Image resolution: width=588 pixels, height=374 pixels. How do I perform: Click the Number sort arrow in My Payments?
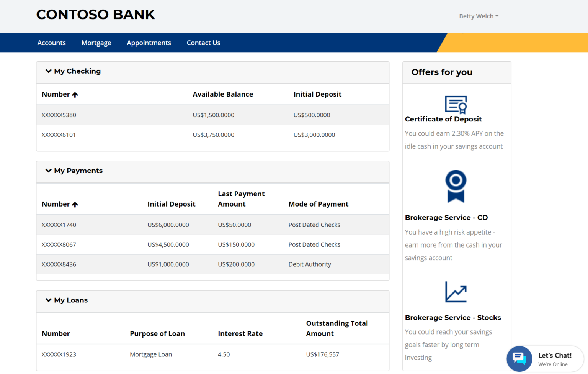[x=75, y=204]
